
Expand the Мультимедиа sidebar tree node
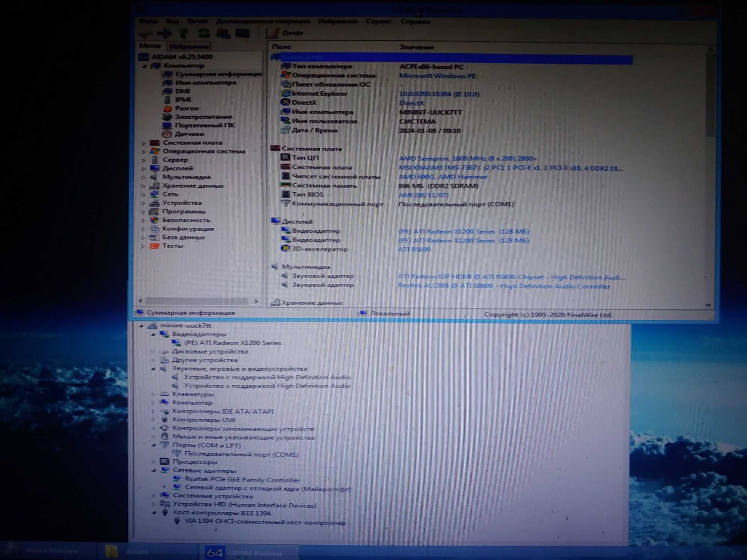coord(144,177)
